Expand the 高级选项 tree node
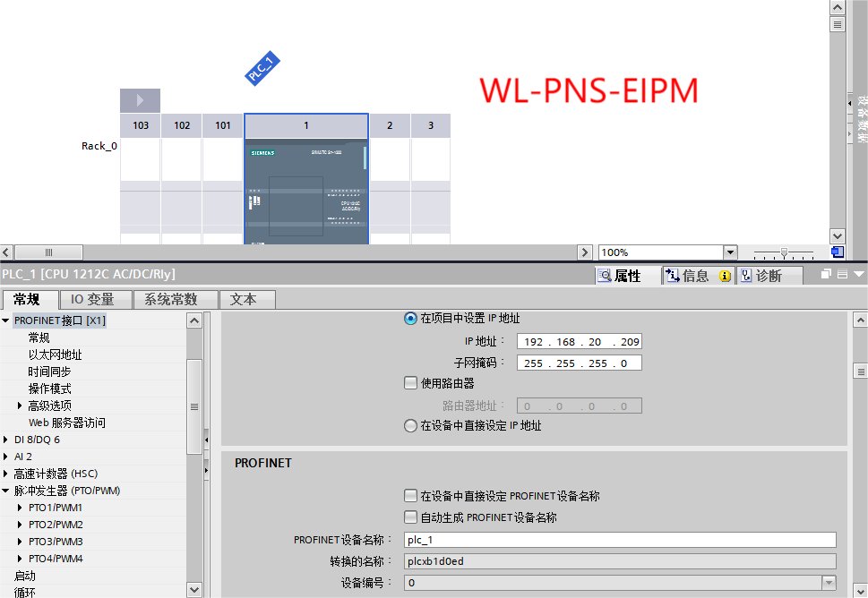This screenshot has height=598, width=868. (x=20, y=406)
